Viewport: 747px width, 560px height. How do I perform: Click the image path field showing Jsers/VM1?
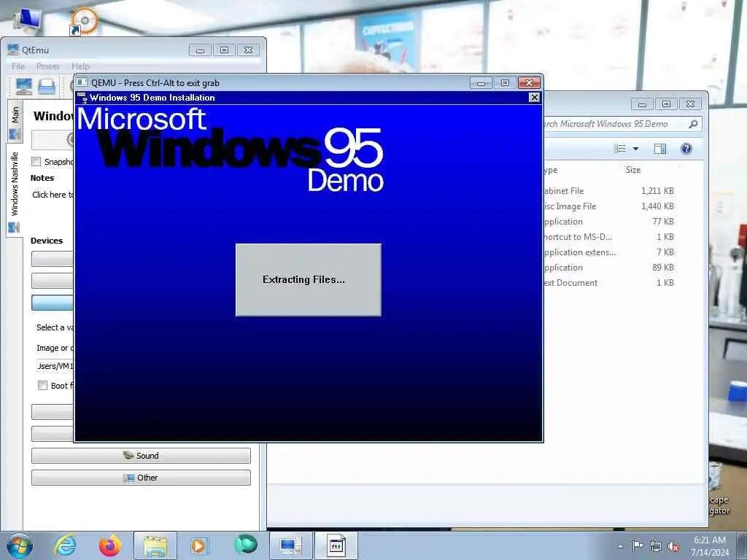(x=54, y=366)
